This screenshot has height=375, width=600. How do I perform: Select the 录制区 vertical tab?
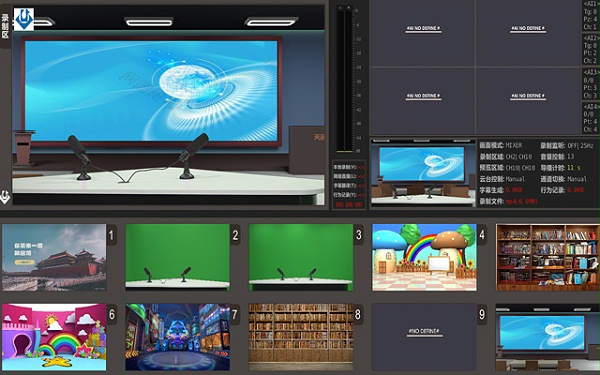pyautogui.click(x=5, y=26)
